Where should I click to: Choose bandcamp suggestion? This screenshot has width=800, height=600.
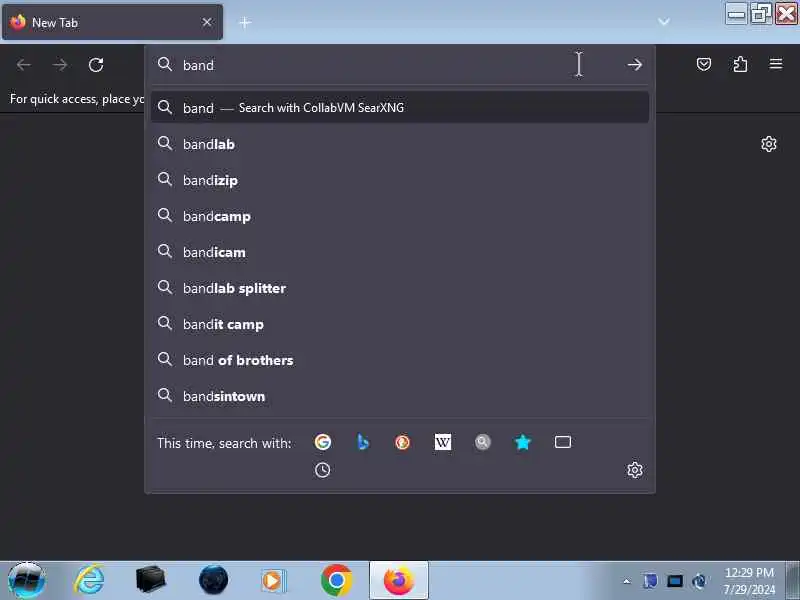399,216
